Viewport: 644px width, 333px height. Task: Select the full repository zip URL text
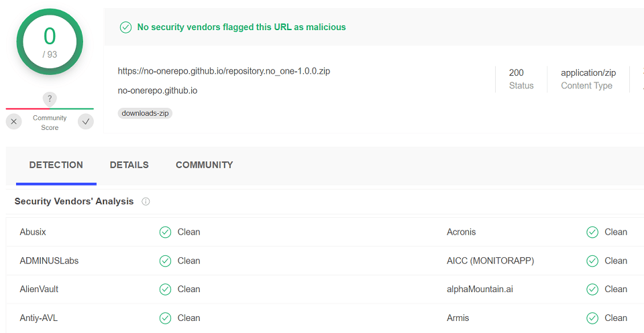coord(224,71)
